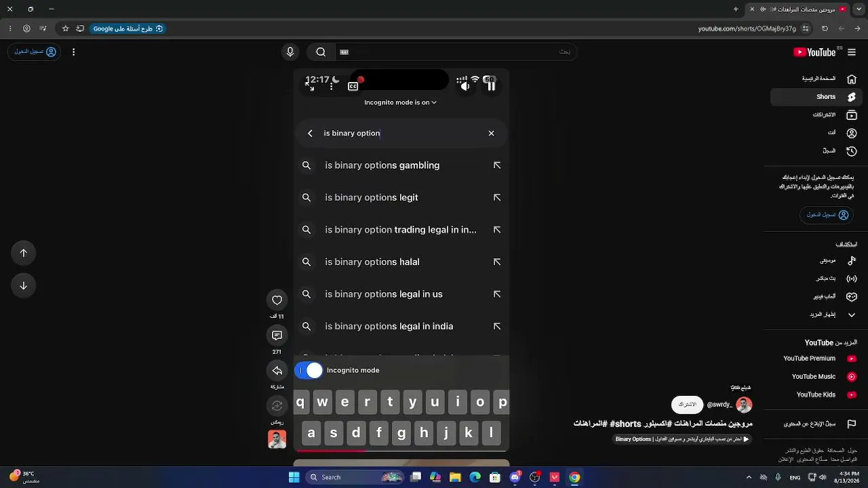Like this Short with the heart
The image size is (868, 488).
277,300
